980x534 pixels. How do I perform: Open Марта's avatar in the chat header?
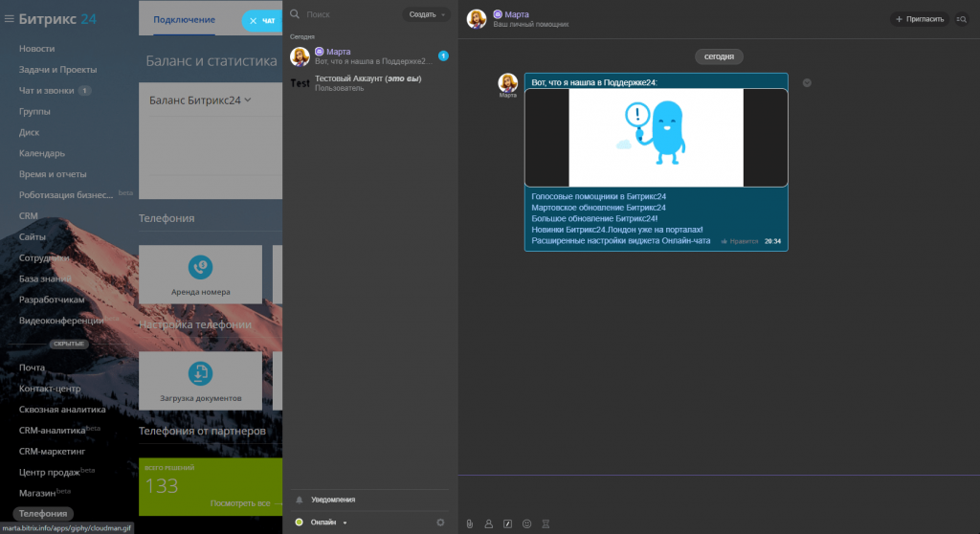(477, 19)
